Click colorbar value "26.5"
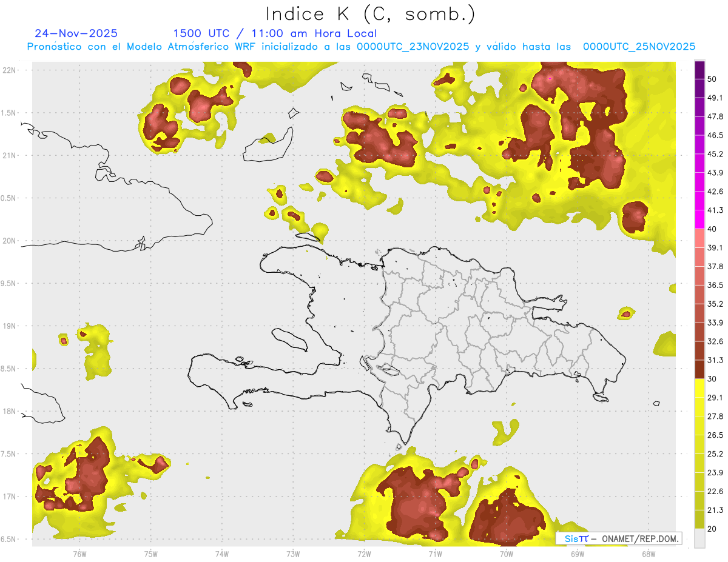 click(715, 435)
